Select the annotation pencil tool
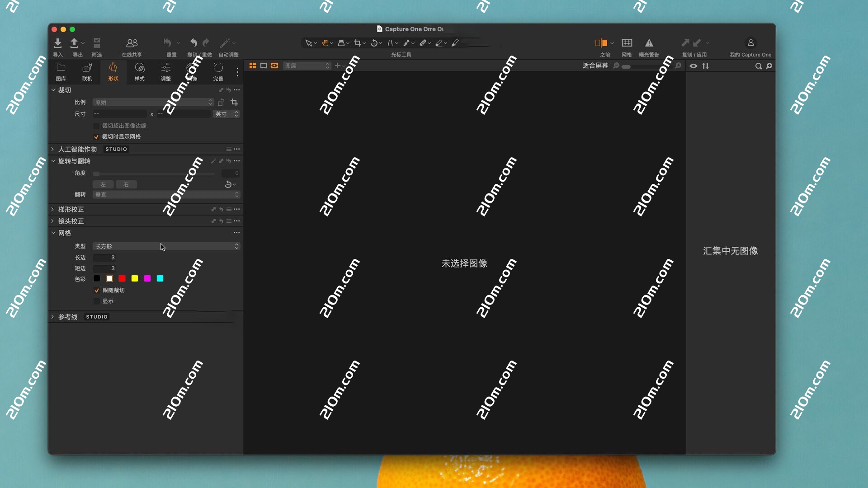The image size is (868, 488). (455, 43)
